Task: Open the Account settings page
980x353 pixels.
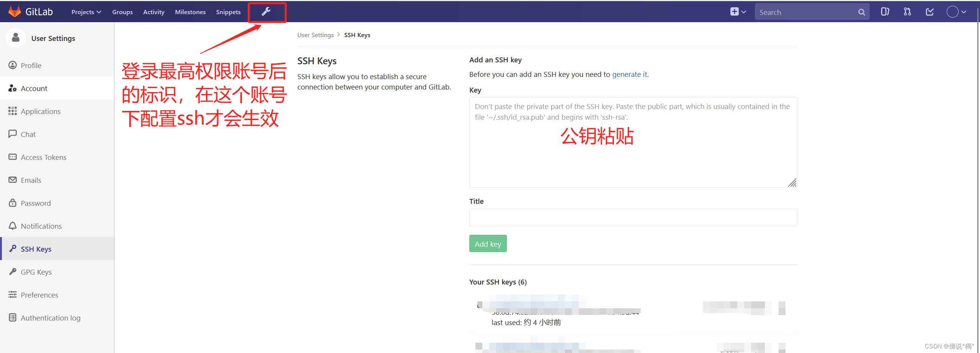Action: tap(57, 88)
